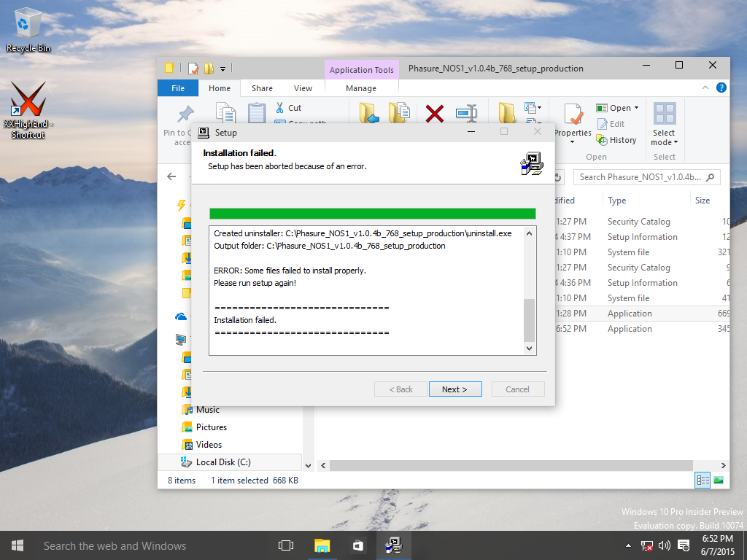The image size is (747, 560).
Task: Click the Explorer help question mark icon
Action: pyautogui.click(x=721, y=87)
